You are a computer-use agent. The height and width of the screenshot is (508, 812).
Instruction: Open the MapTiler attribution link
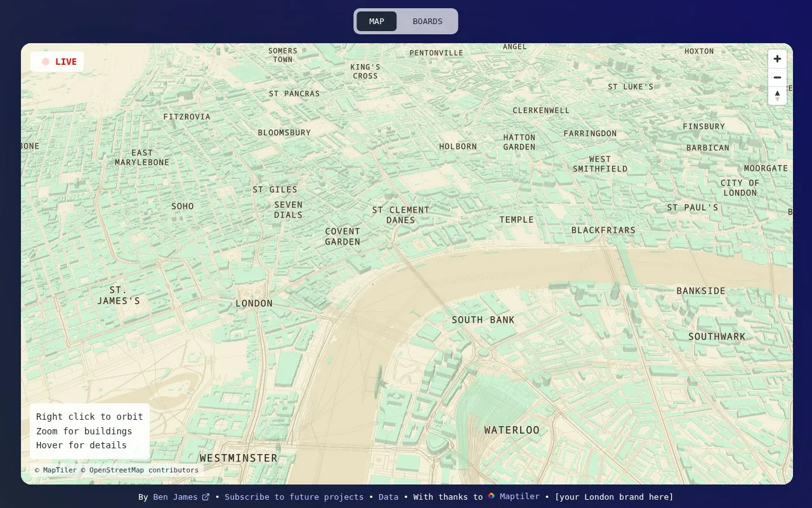56,471
